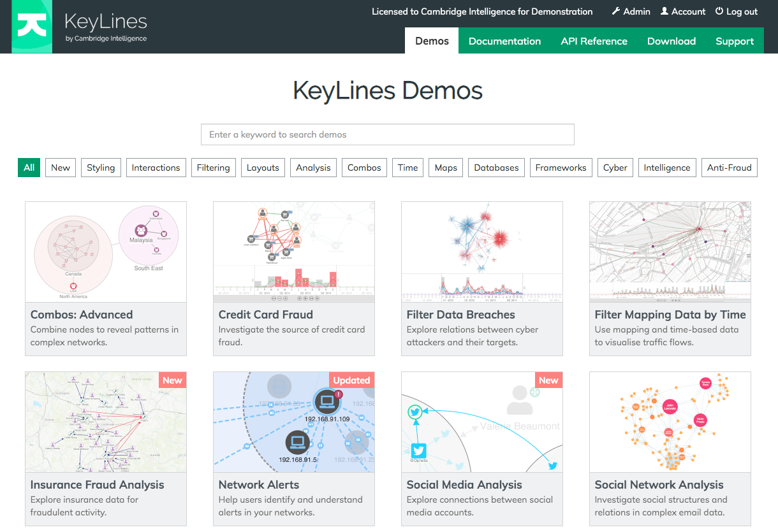The width and height of the screenshot is (778, 532).
Task: Click the demo keyword search field
Action: click(x=388, y=134)
